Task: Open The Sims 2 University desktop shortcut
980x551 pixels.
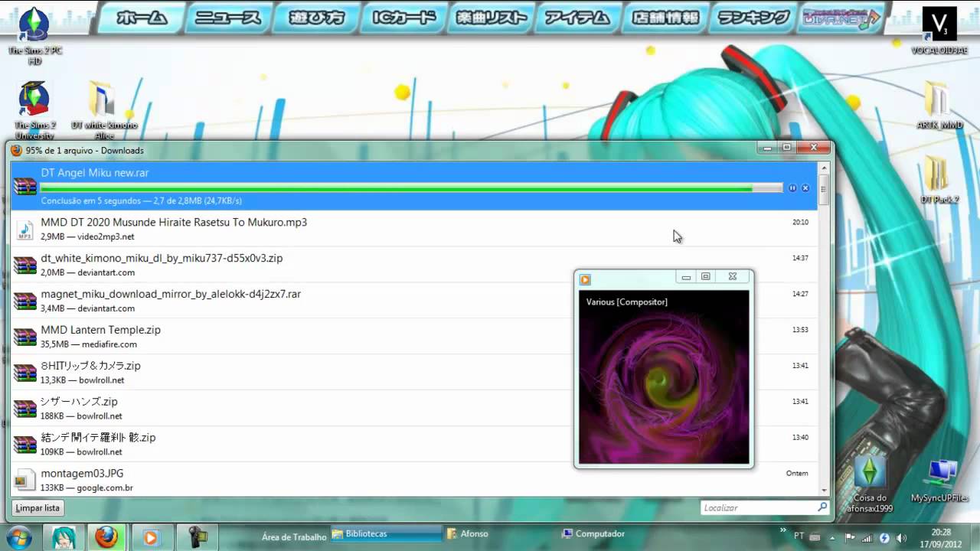Action: (34, 109)
